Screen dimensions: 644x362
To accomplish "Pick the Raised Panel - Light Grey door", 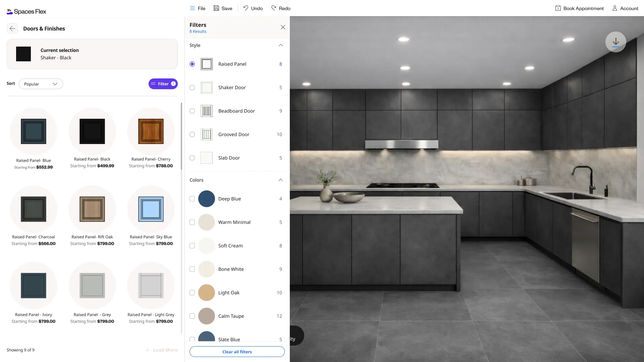I will 151,286.
